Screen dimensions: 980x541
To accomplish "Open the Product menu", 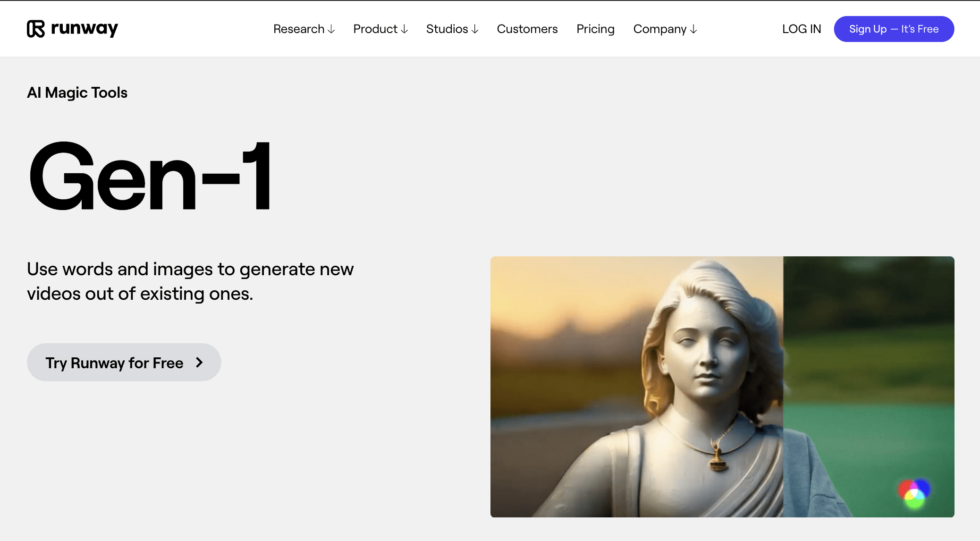I will (x=380, y=29).
